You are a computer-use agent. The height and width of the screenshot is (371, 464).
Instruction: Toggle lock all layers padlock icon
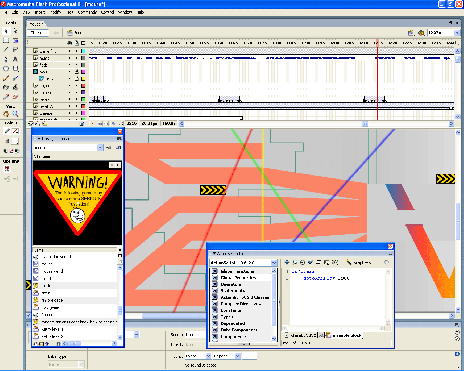(76, 43)
